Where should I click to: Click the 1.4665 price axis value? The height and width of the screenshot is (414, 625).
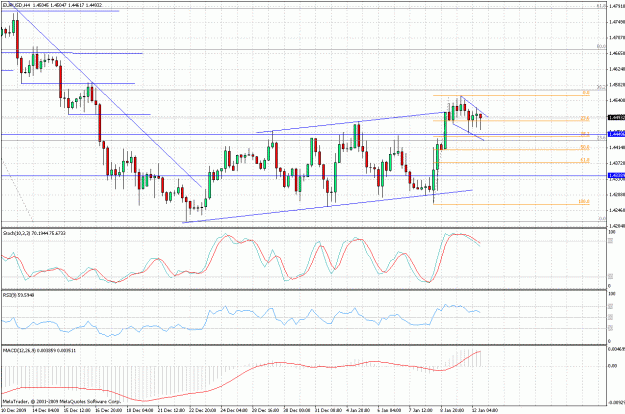coord(617,53)
